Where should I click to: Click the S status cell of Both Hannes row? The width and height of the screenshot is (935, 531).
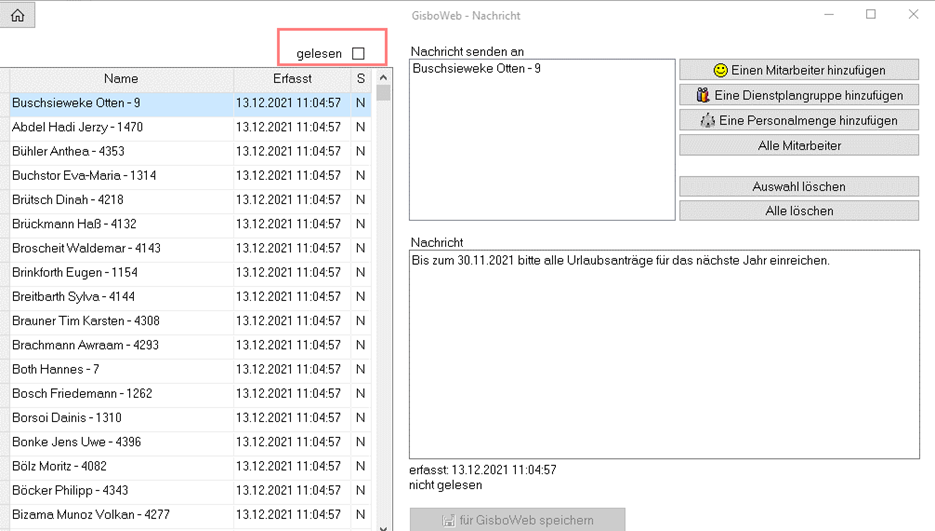pyautogui.click(x=361, y=369)
